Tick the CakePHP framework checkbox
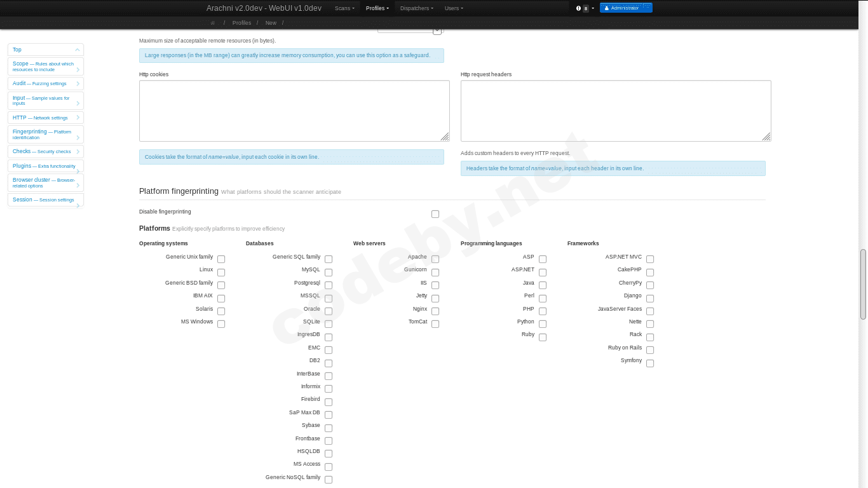868x488 pixels. coord(650,273)
